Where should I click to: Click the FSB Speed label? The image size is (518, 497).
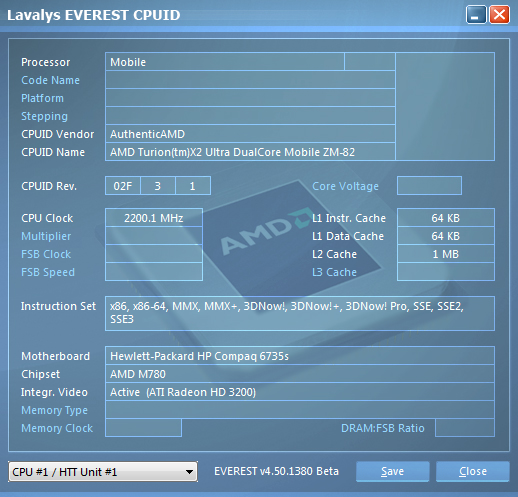pyautogui.click(x=48, y=272)
